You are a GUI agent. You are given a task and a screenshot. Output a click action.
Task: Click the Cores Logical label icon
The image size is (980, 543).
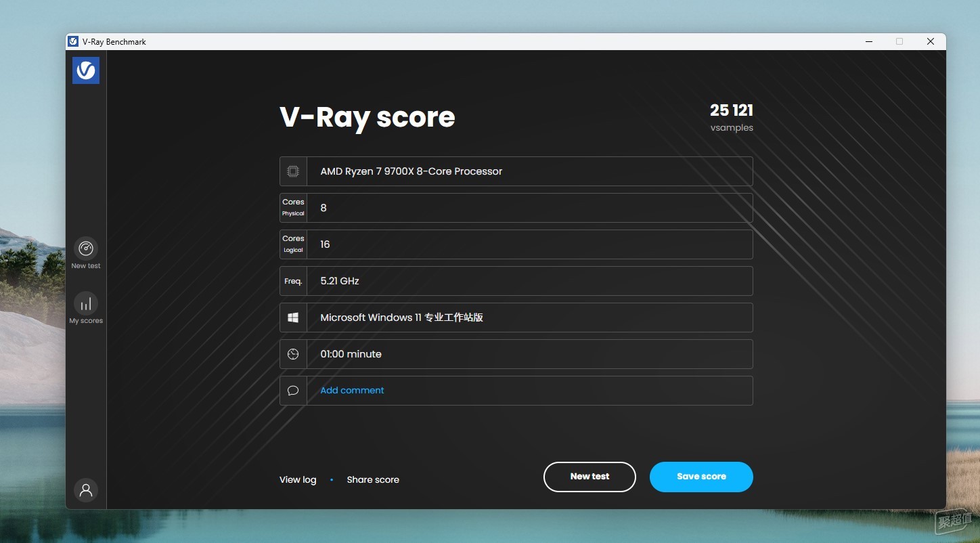click(x=293, y=244)
